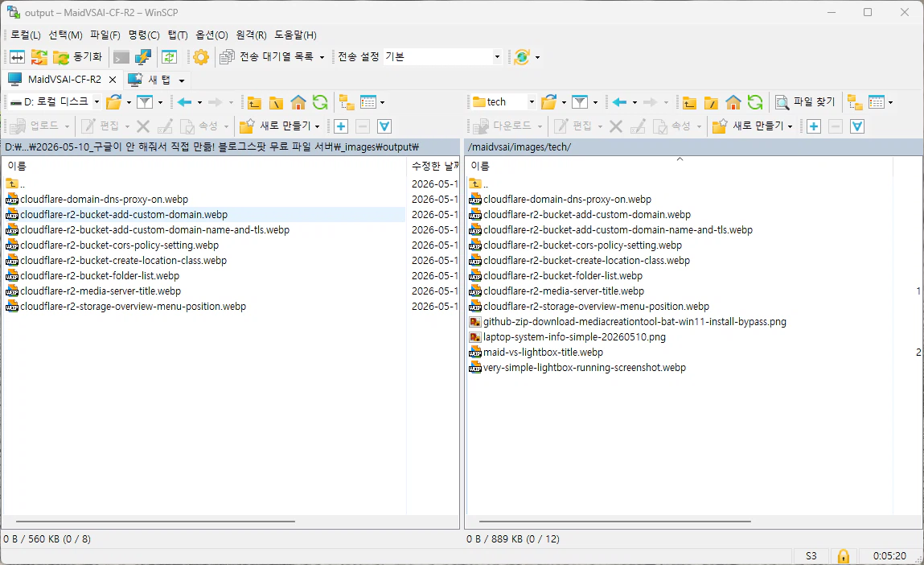Open the console terminal icon

(121, 57)
